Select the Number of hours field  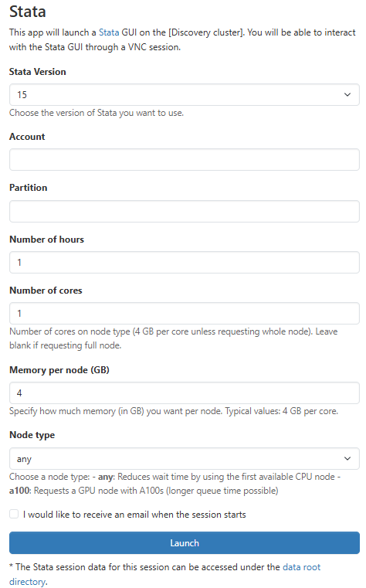(x=185, y=262)
